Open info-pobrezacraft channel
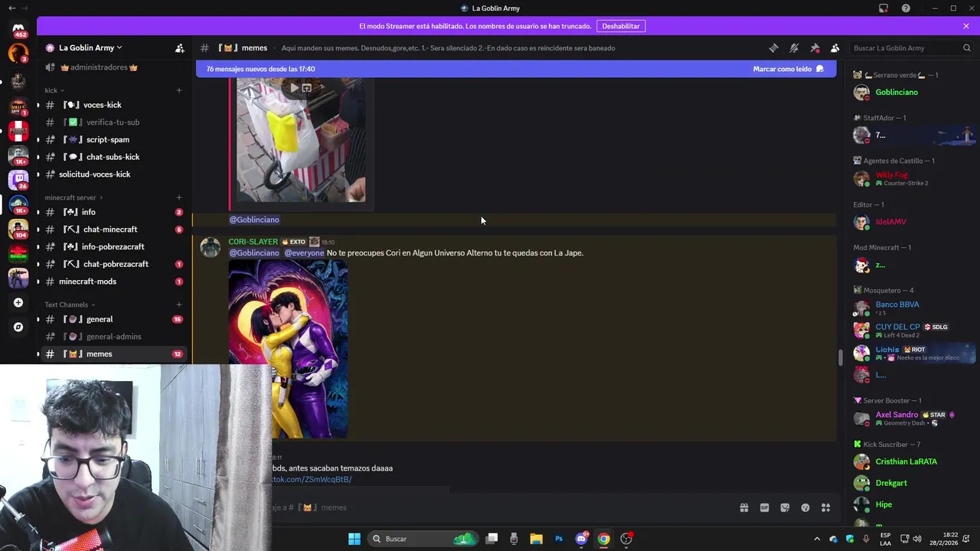Viewport: 980px width, 551px height. (113, 247)
